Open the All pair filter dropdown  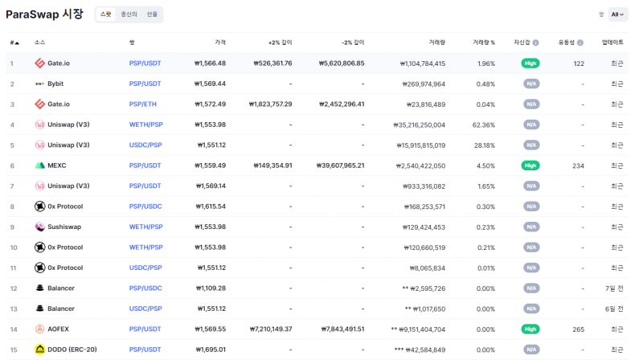(x=617, y=14)
